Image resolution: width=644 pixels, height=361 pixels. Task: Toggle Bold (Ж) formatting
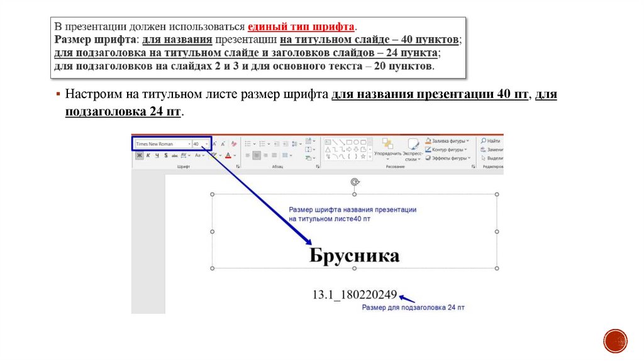(x=139, y=155)
